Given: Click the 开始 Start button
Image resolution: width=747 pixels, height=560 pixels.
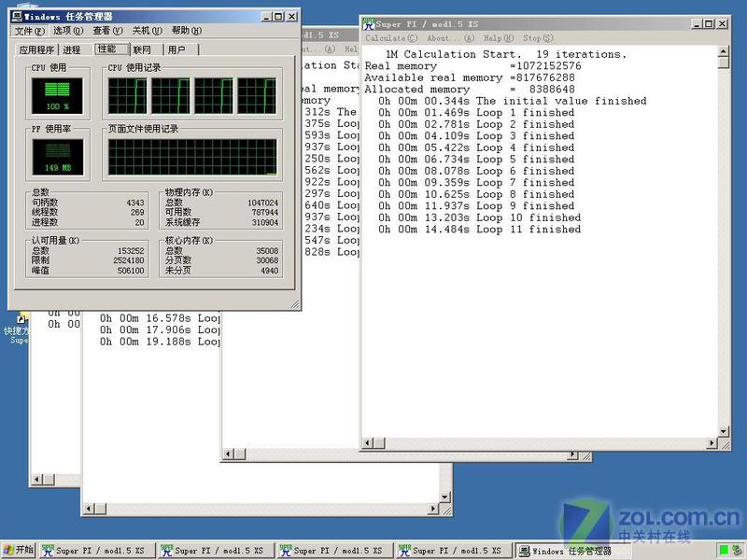Looking at the screenshot, I should point(19,550).
